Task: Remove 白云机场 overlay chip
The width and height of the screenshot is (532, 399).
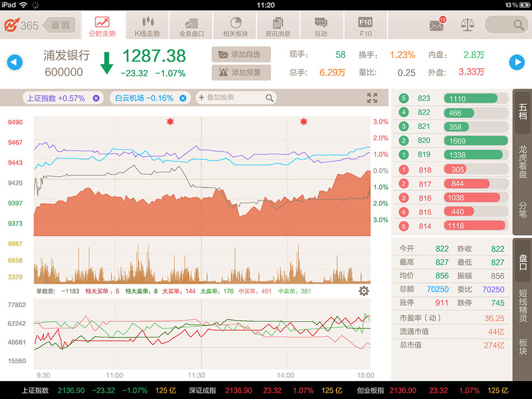Action: click(x=183, y=98)
